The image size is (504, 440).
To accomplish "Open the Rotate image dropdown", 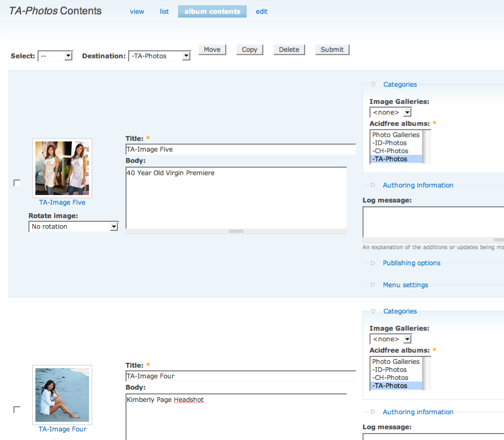I will point(73,227).
